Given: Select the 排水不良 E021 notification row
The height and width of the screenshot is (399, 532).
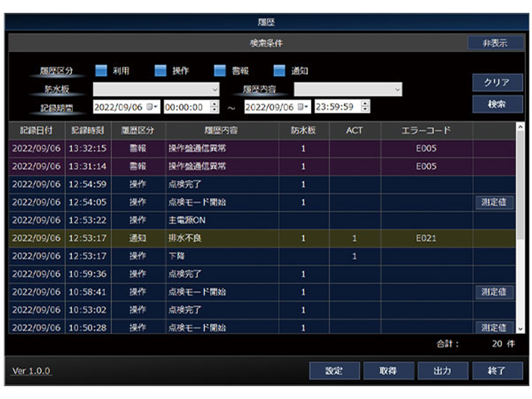Looking at the screenshot, I should [222, 239].
